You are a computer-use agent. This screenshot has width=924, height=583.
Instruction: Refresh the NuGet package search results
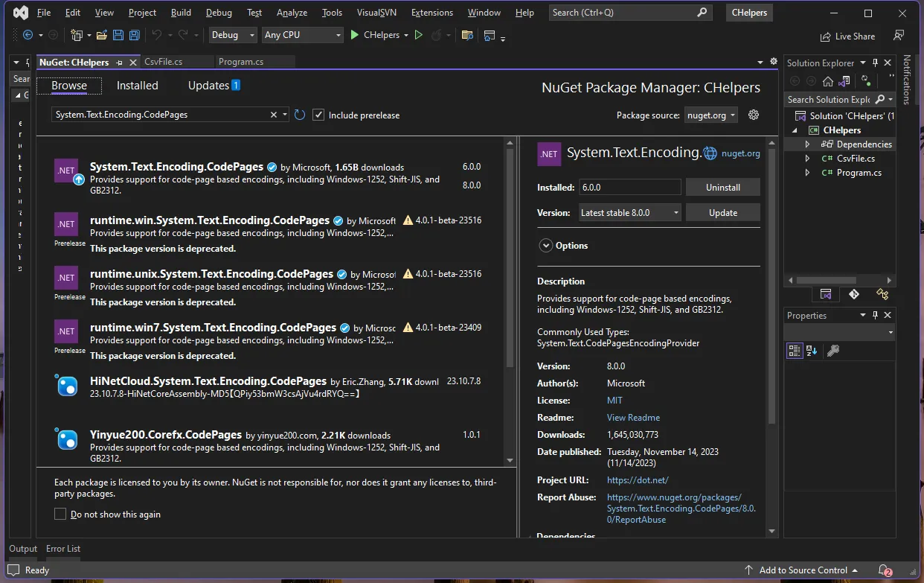click(x=300, y=115)
